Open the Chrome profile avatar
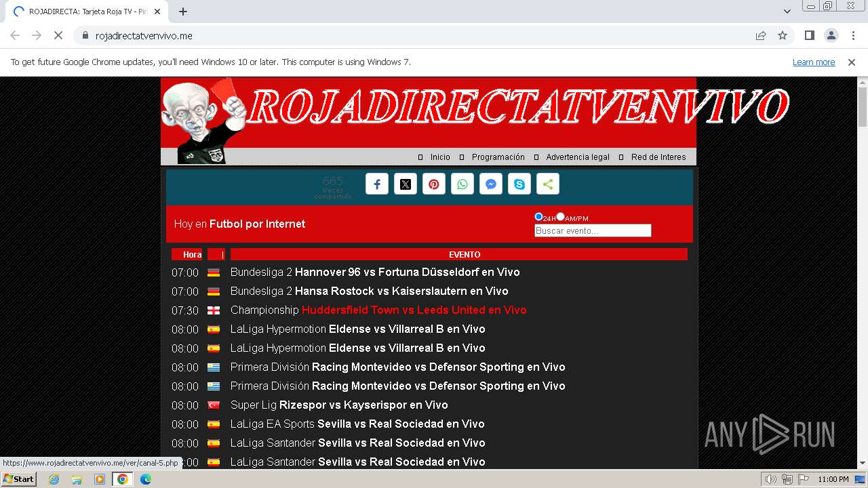868x488 pixels. (831, 35)
